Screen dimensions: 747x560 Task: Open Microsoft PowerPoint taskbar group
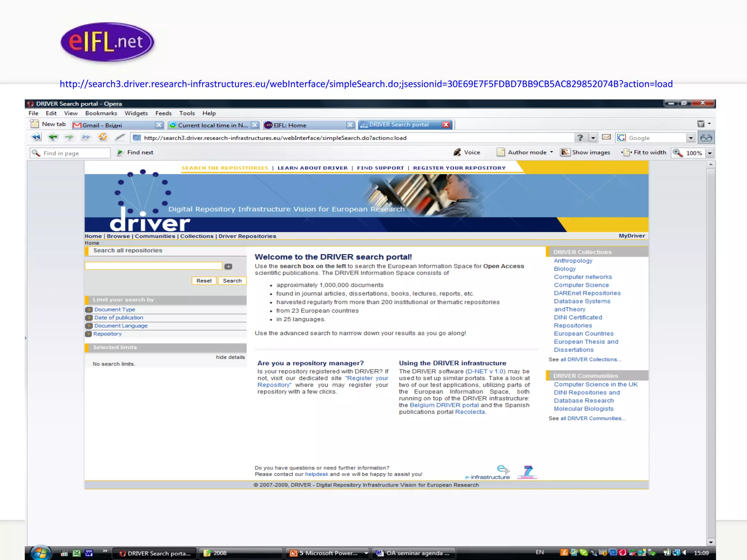pyautogui.click(x=328, y=553)
